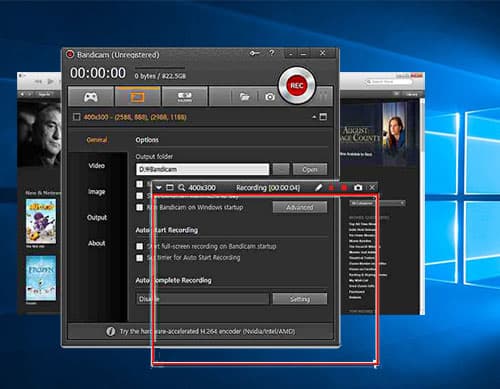Open the Video settings tab
This screenshot has height=389, width=500.
97,166
